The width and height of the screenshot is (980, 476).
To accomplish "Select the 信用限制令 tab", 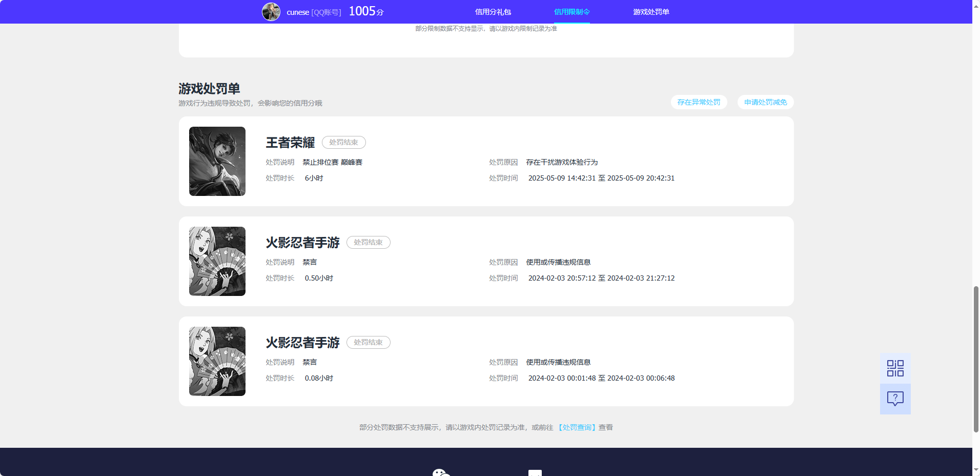I will pos(572,12).
